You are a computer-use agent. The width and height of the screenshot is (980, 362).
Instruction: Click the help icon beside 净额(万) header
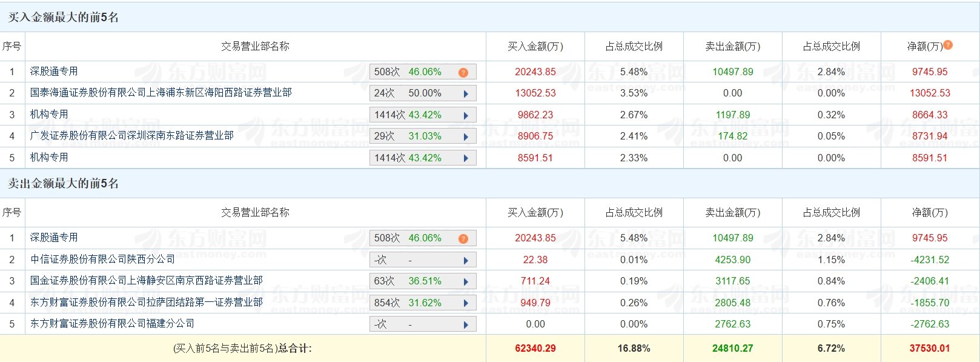click(948, 45)
